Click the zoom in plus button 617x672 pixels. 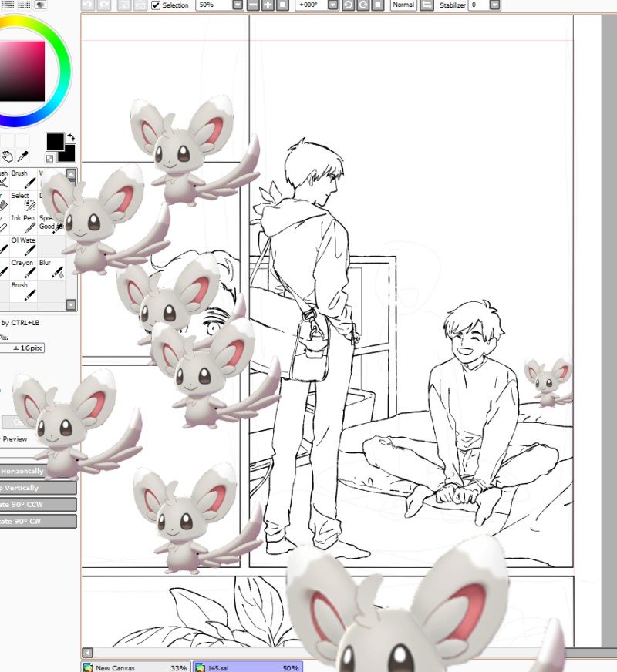pyautogui.click(x=268, y=5)
